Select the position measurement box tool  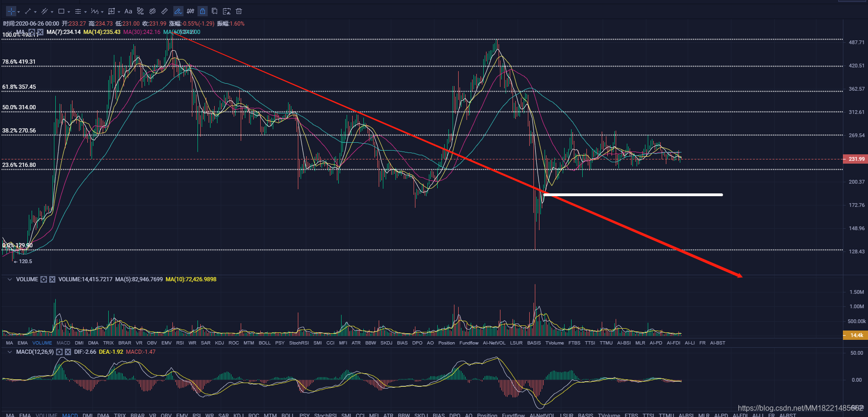[111, 11]
